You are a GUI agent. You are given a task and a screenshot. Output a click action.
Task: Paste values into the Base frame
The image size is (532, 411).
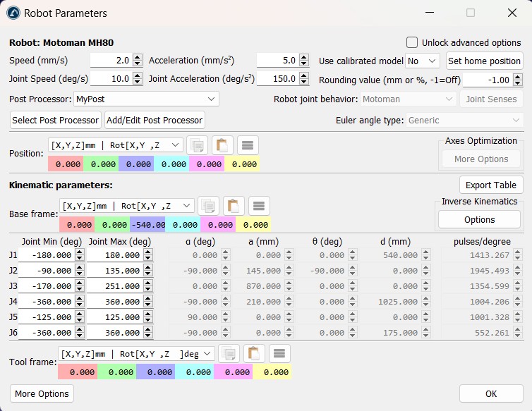(234, 206)
